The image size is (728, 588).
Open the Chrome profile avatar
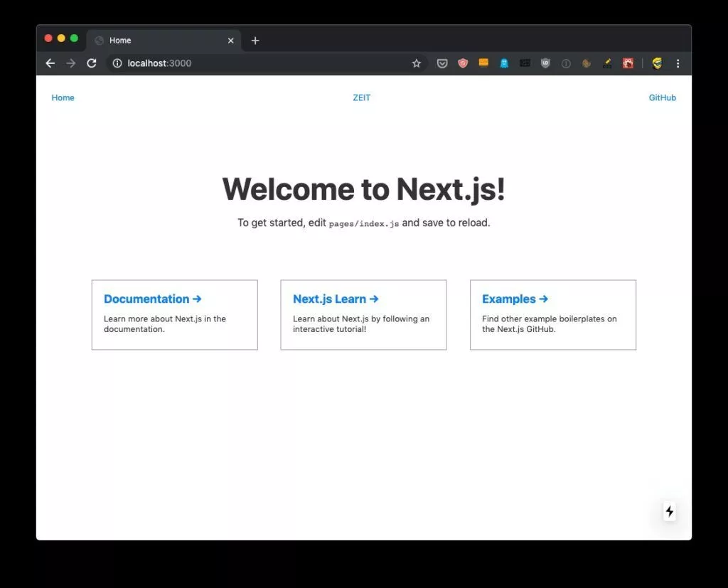pos(657,63)
